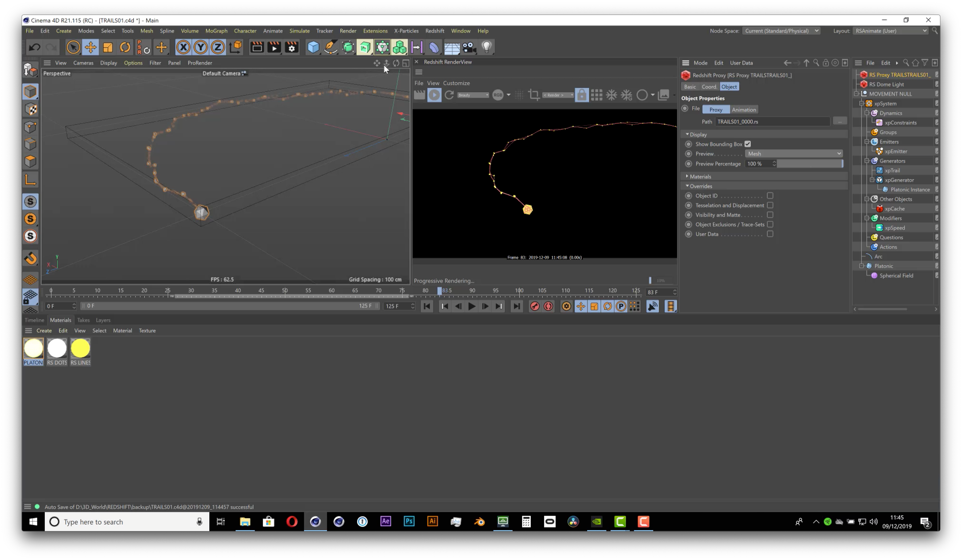The image size is (962, 560).
Task: Select the Move tool in toolbar
Action: (90, 47)
